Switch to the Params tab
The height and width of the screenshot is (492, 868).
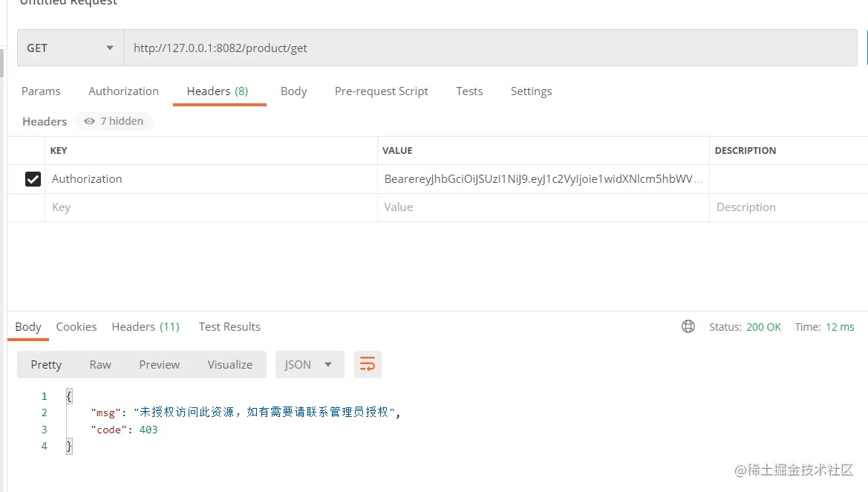tap(41, 91)
